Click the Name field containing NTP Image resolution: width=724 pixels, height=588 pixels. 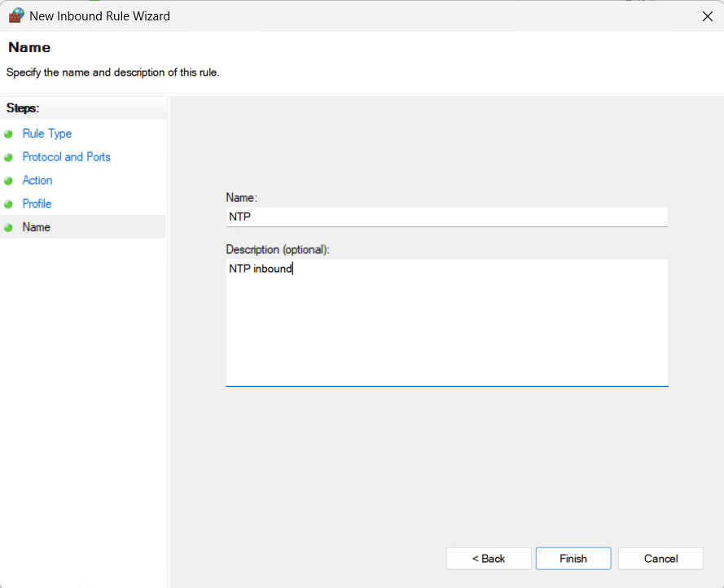point(446,217)
